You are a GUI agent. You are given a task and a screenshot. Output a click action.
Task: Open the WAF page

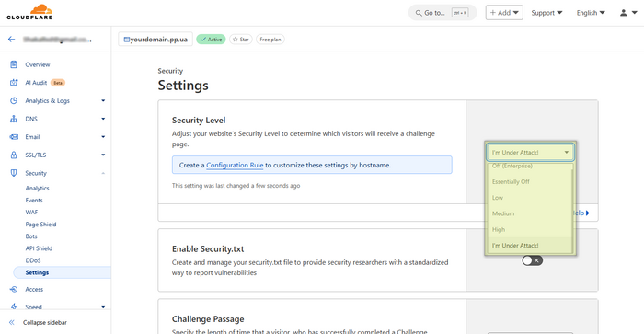click(x=31, y=213)
